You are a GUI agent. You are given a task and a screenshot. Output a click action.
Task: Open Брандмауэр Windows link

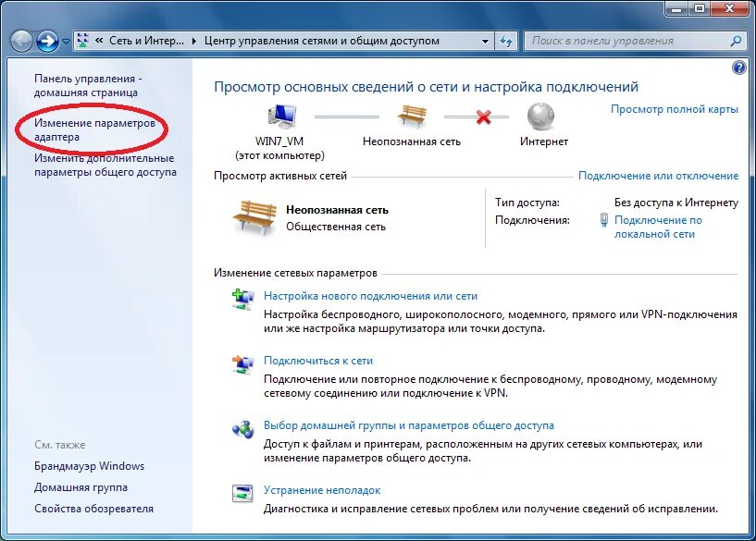coord(89,466)
